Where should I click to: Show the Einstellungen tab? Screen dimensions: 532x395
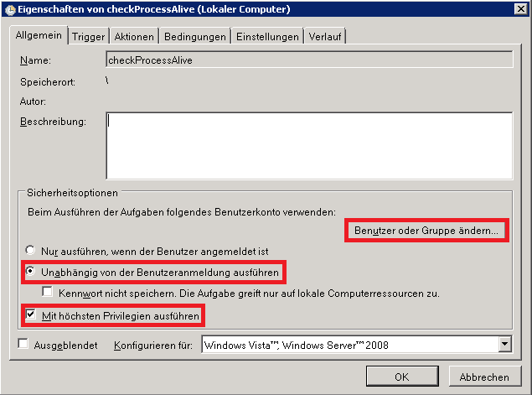coord(267,37)
